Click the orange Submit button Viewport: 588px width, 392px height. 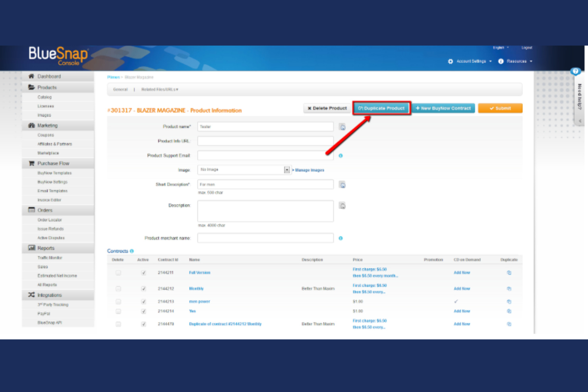coord(500,108)
